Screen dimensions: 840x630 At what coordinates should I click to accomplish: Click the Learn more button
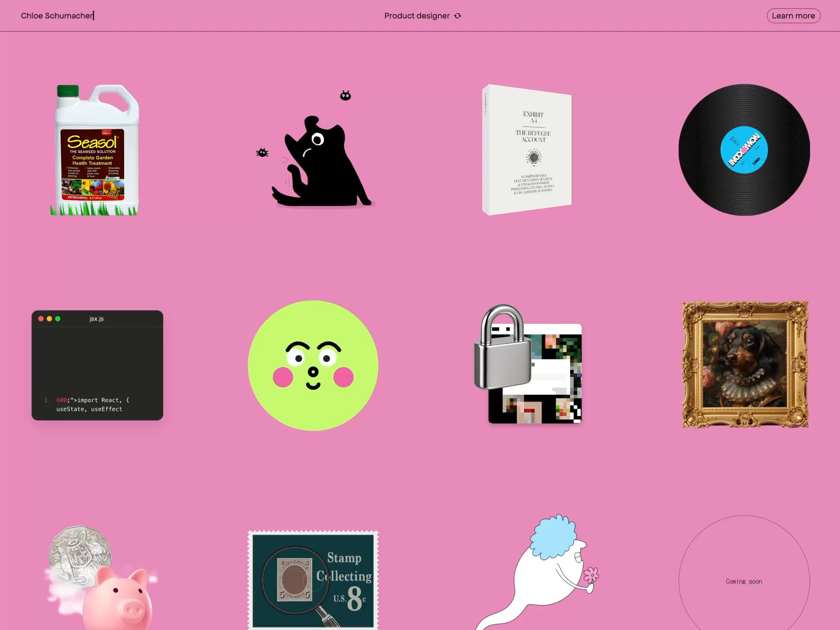[x=793, y=16]
